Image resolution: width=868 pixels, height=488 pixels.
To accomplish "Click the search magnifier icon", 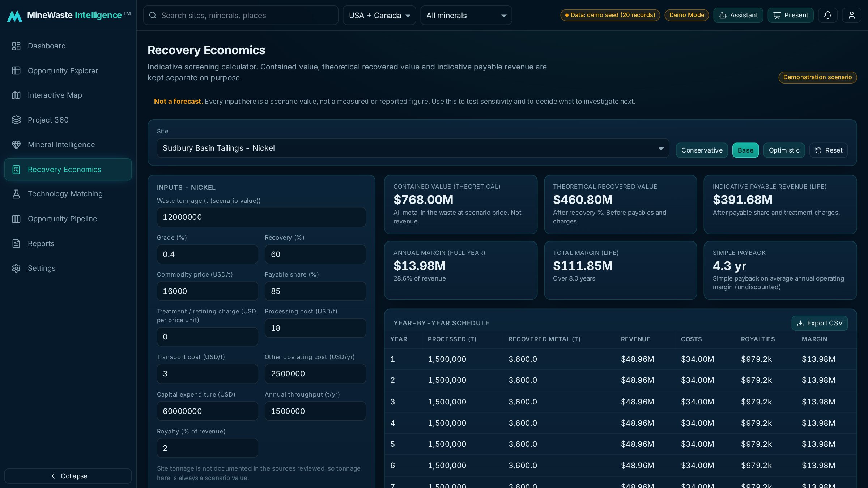I will pos(153,15).
